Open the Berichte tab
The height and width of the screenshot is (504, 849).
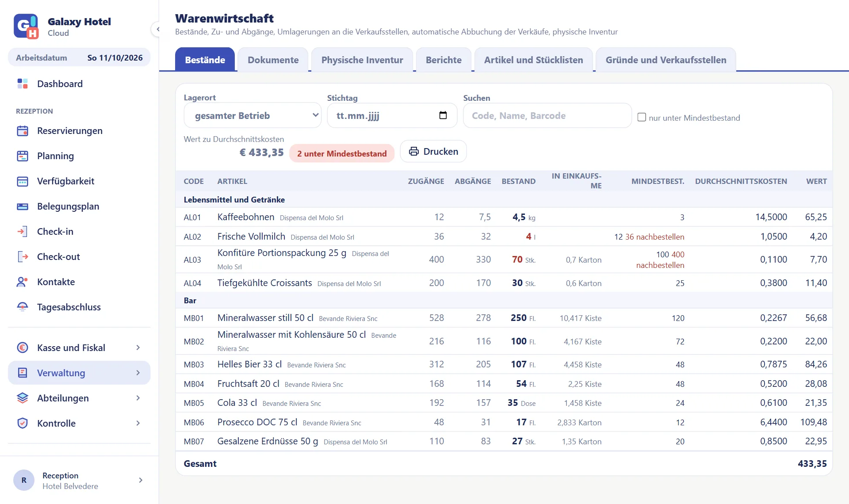[x=444, y=60]
